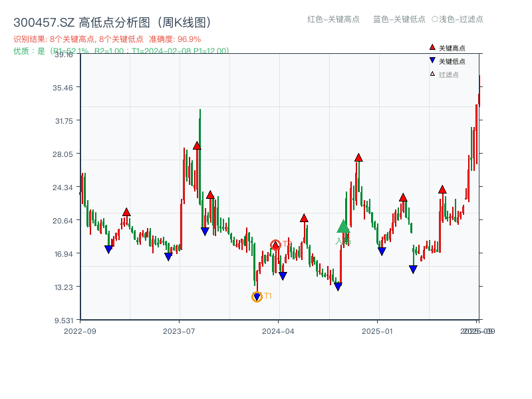Click the blue low-point triangle near 2025-01
The width and height of the screenshot is (532, 399).
[x=381, y=251]
